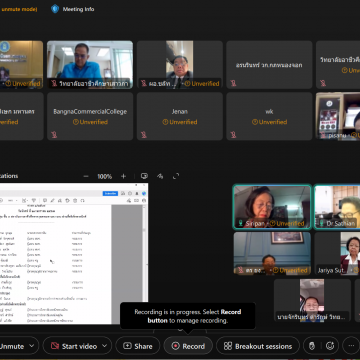Open Breakout sessions
The image size is (360, 360).
258,346
